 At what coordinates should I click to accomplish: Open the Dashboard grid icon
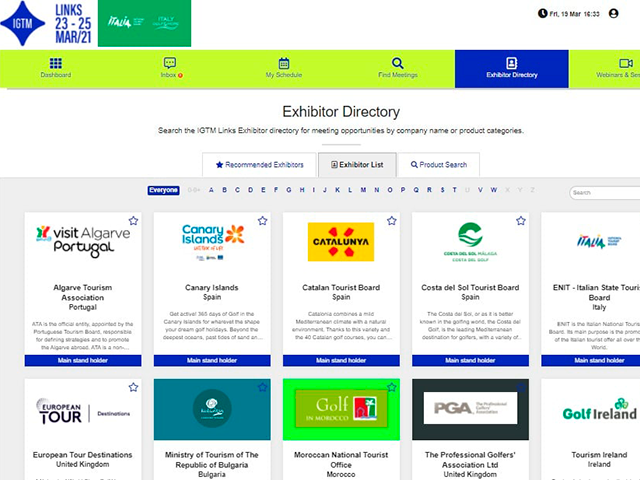pos(56,63)
